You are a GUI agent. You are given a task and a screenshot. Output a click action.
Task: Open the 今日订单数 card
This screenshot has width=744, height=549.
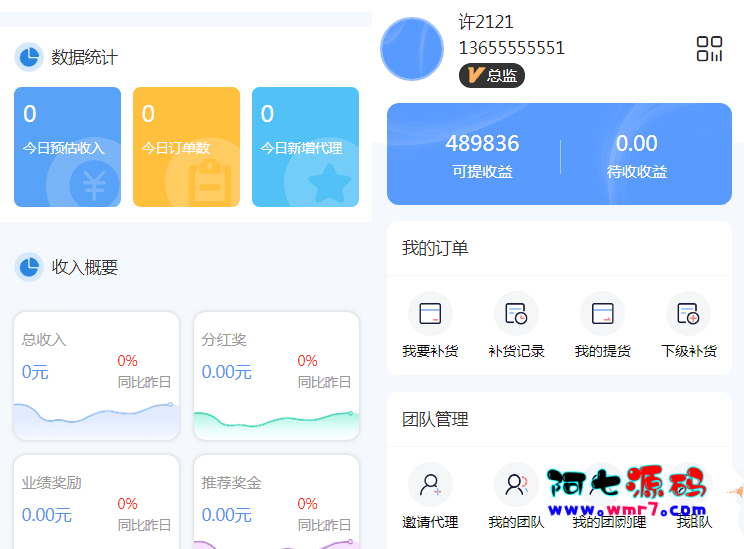click(186, 147)
